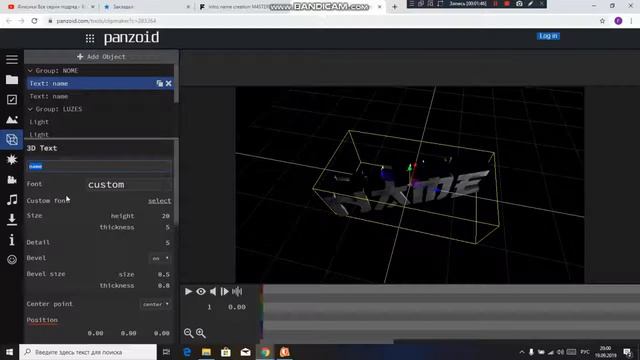Open the Panzoid apps grid icon
Image resolution: width=640 pixels, height=360 pixels.
[x=90, y=38]
